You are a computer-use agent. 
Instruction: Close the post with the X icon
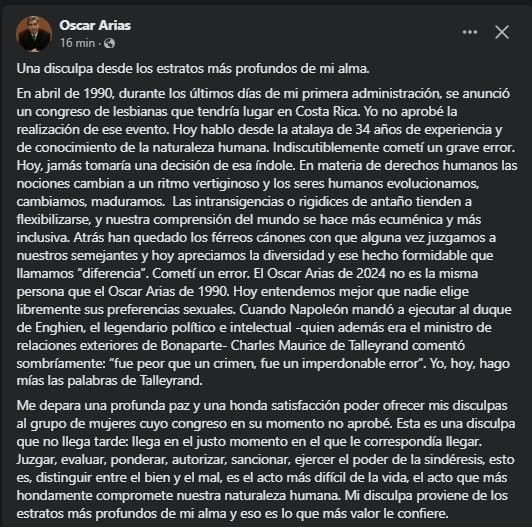click(x=502, y=32)
